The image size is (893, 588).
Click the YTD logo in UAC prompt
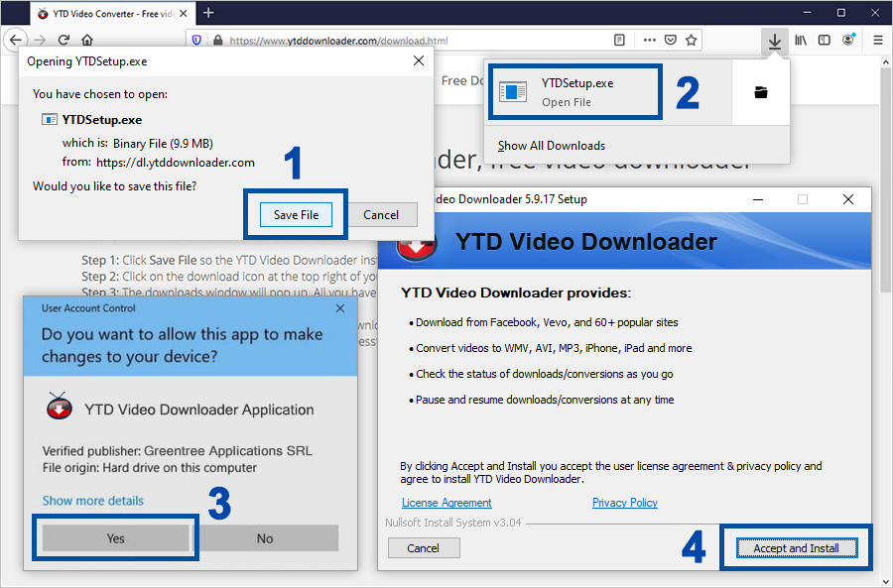60,407
